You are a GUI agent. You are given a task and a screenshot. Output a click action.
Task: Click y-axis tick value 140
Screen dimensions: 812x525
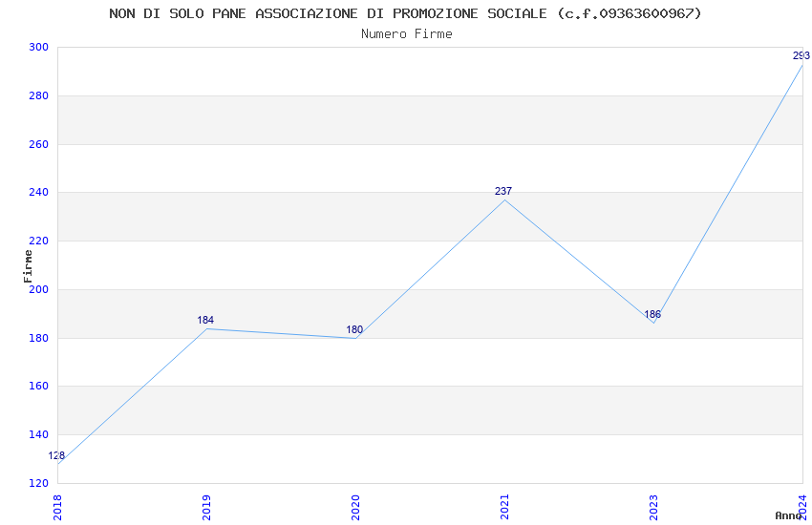39,435
